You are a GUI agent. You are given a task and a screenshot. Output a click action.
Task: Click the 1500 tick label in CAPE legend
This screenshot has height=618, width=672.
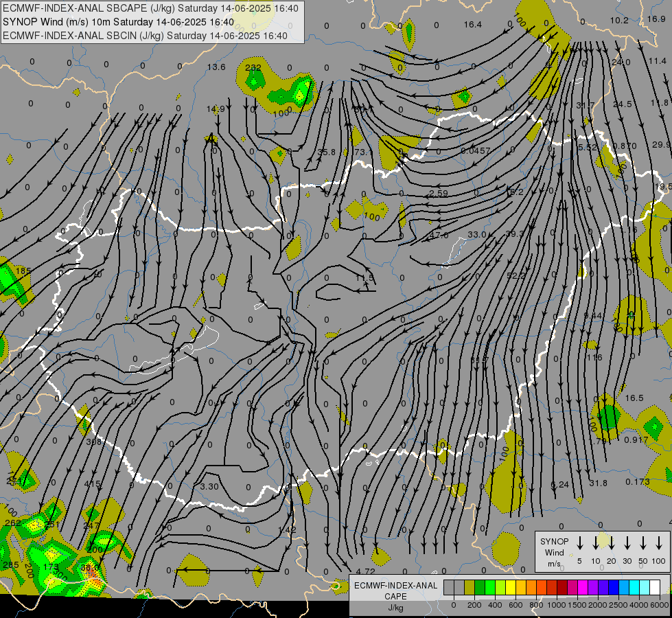[577, 605]
